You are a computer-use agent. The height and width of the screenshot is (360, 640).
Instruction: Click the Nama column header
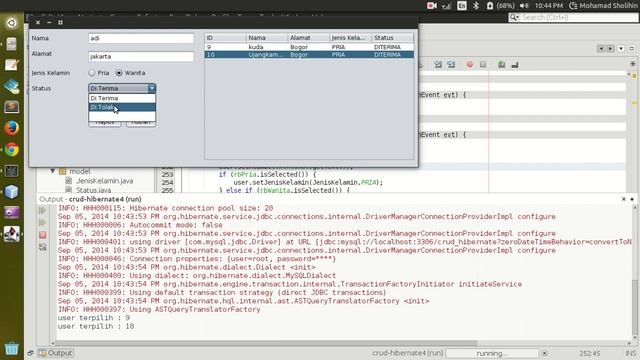tap(267, 38)
